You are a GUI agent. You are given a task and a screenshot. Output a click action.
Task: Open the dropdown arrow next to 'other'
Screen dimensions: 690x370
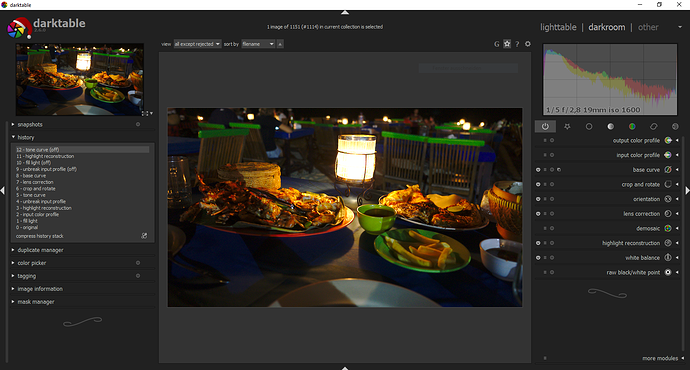pos(680,27)
